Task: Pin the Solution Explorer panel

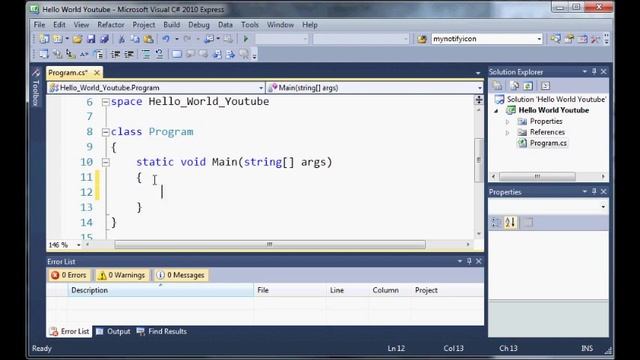Action: point(594,71)
